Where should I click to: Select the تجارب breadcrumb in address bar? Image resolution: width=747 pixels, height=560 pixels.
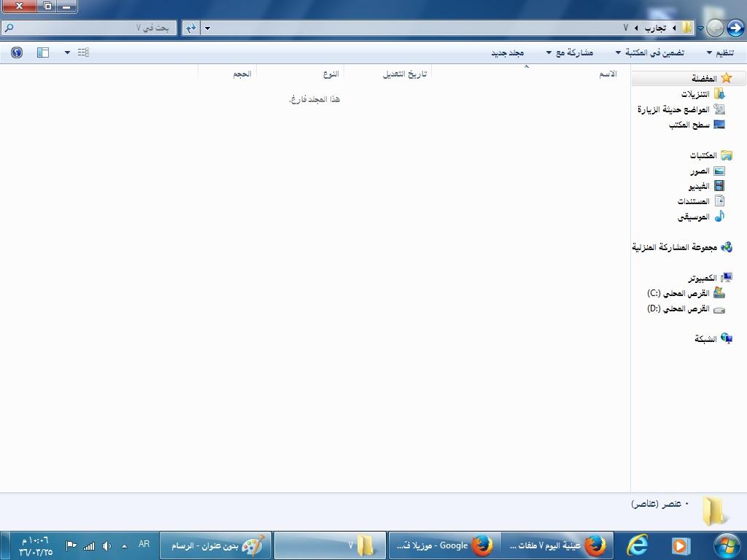pyautogui.click(x=655, y=28)
